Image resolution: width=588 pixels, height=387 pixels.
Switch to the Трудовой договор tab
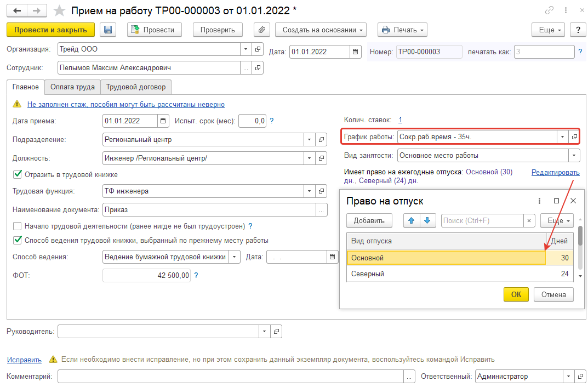[x=136, y=87]
